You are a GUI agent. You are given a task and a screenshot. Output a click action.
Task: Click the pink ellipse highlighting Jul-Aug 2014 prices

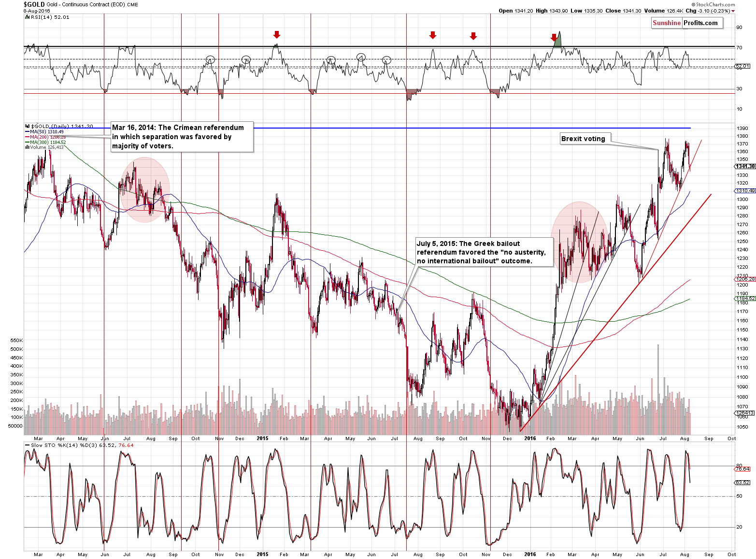(145, 190)
